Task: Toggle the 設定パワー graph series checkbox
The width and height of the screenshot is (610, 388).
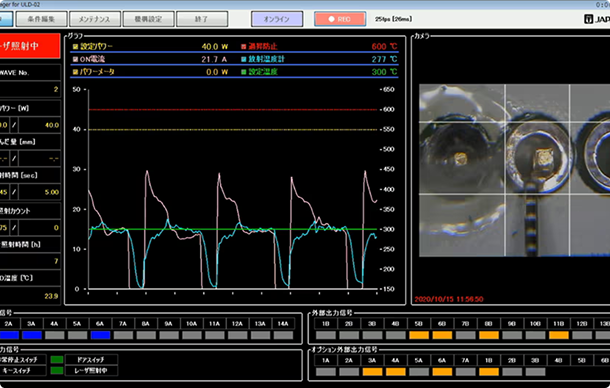Action: coord(75,46)
